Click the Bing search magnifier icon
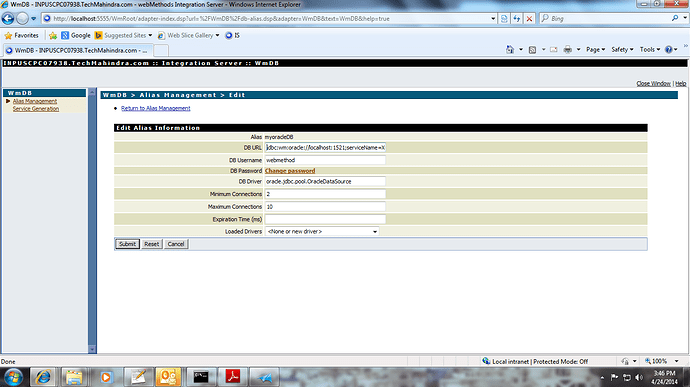This screenshot has width=690, height=387. tap(675, 18)
